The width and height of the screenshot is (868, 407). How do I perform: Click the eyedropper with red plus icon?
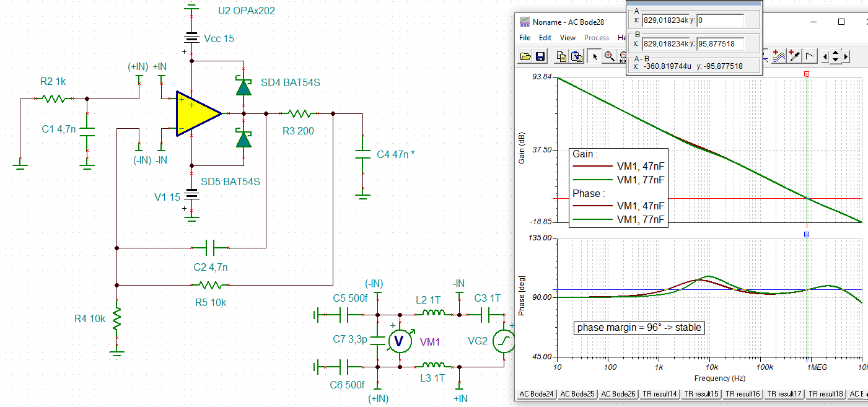pyautogui.click(x=795, y=56)
